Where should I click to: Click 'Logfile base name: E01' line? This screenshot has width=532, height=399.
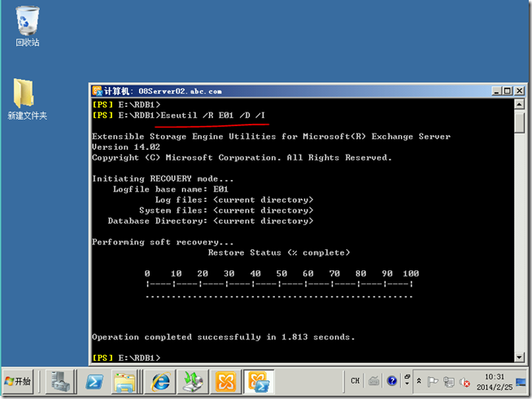pyautogui.click(x=170, y=189)
